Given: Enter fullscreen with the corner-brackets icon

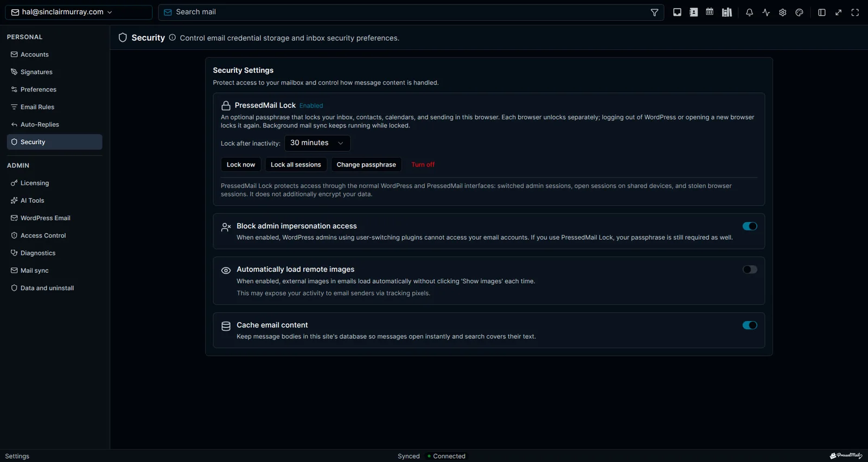Looking at the screenshot, I should click(x=855, y=12).
